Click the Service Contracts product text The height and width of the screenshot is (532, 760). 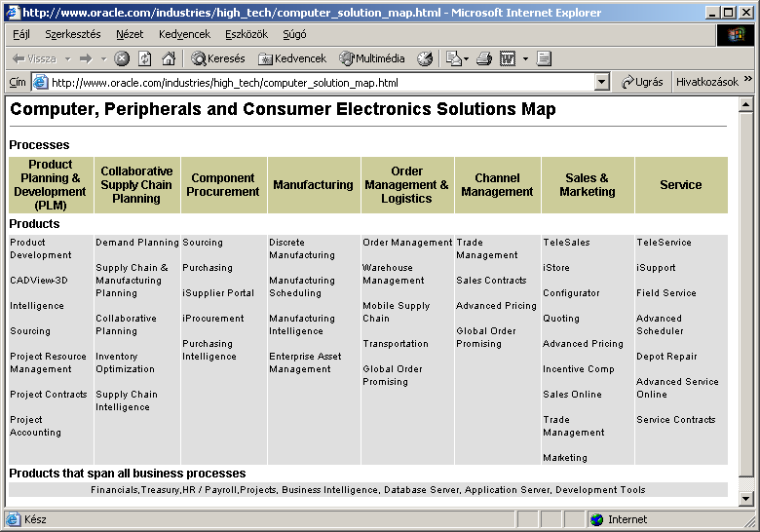click(x=675, y=420)
